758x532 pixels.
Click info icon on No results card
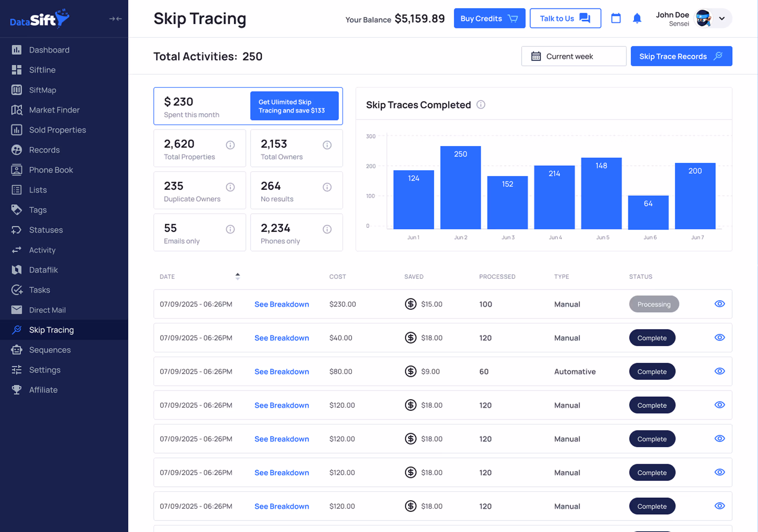click(327, 187)
